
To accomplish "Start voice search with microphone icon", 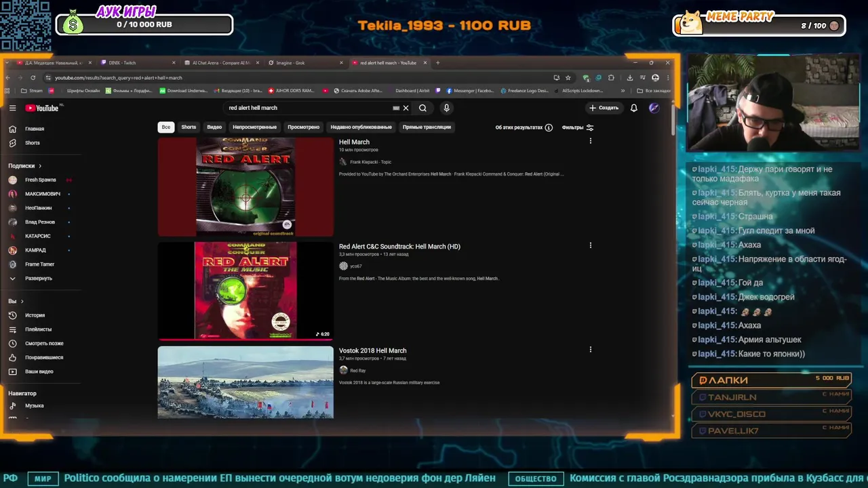I will (446, 108).
